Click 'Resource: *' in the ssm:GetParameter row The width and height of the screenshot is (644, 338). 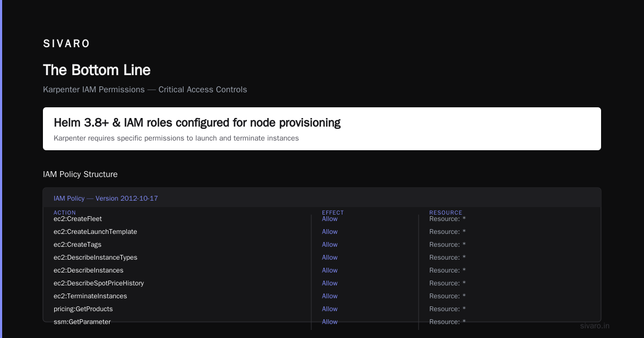coord(448,322)
